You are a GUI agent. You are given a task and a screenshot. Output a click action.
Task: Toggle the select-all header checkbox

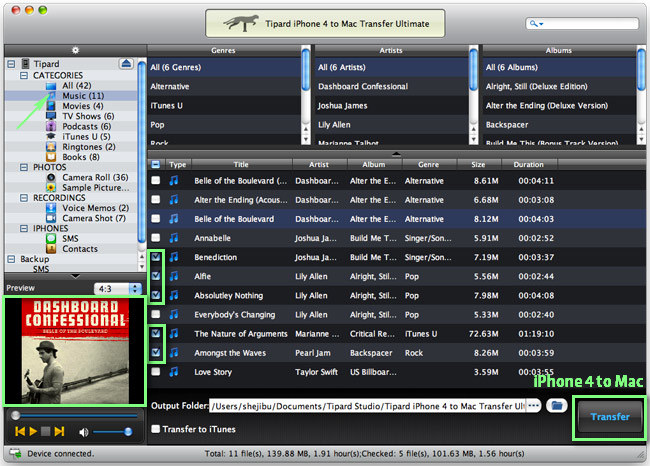(x=155, y=164)
